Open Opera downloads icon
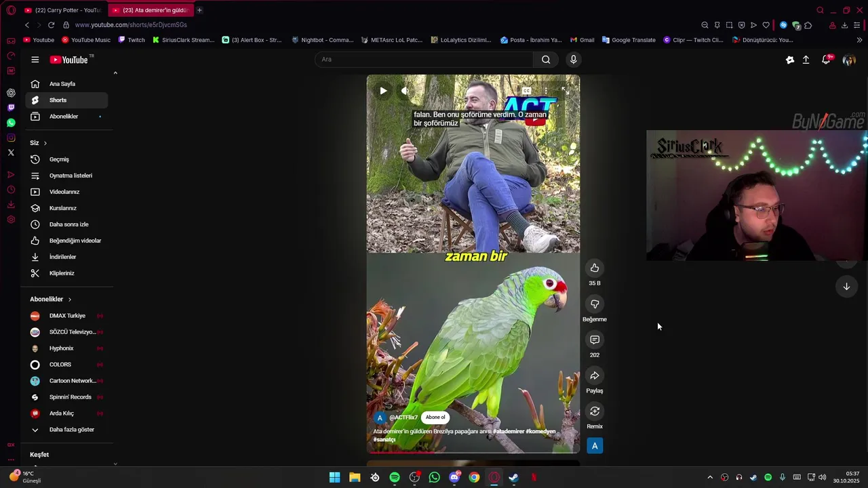This screenshot has width=868, height=488. coord(844,25)
